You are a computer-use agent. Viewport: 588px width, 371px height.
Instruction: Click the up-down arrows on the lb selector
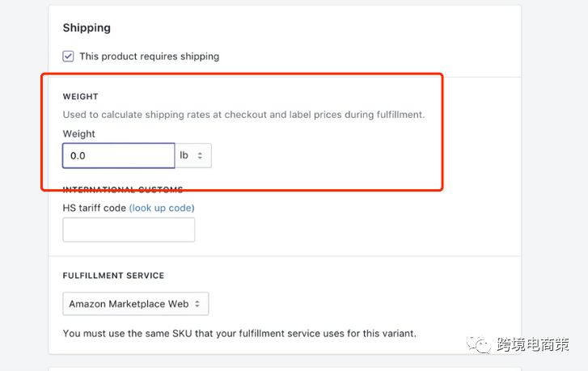tap(201, 155)
